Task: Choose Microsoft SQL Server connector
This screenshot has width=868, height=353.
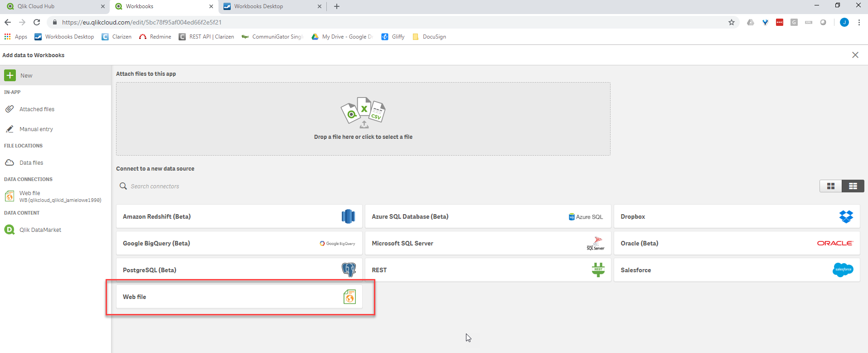Action: point(488,243)
